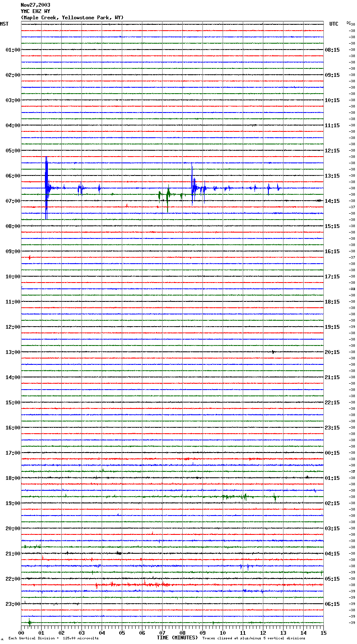Select the 07:00 MST row label
The image size is (357, 644).
pyautogui.click(x=13, y=201)
